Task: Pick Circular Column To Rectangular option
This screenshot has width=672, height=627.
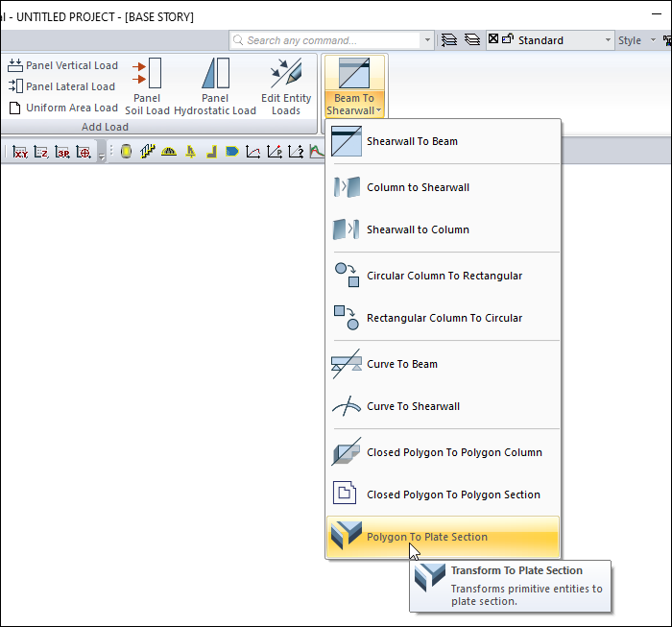Action: (x=442, y=276)
